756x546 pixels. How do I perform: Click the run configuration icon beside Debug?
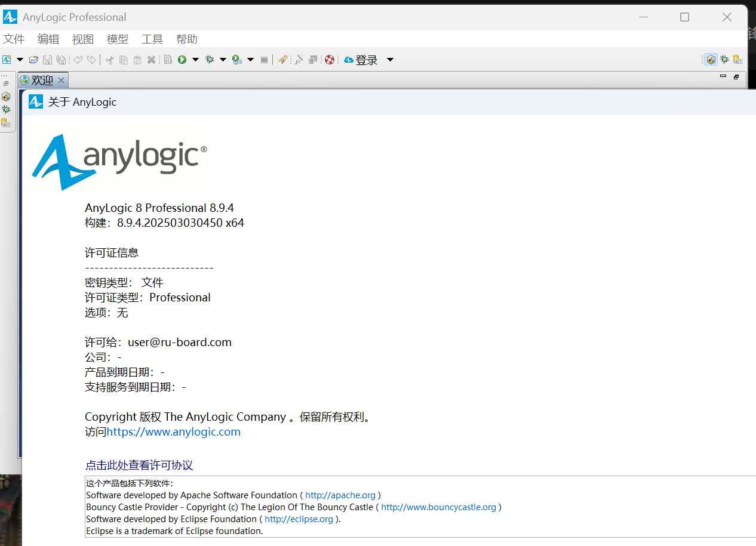click(236, 60)
